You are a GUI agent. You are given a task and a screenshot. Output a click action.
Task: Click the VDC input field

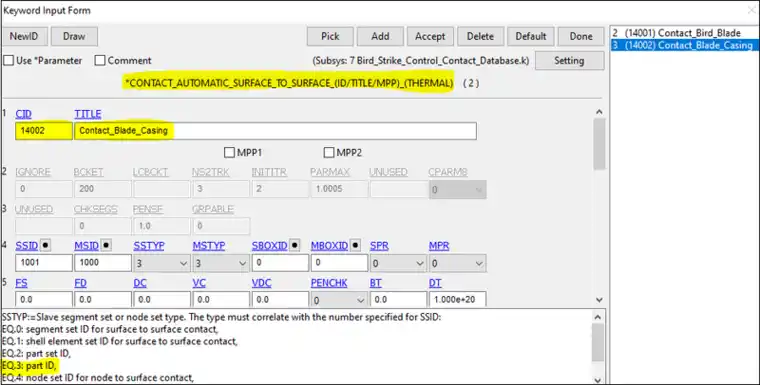280,300
